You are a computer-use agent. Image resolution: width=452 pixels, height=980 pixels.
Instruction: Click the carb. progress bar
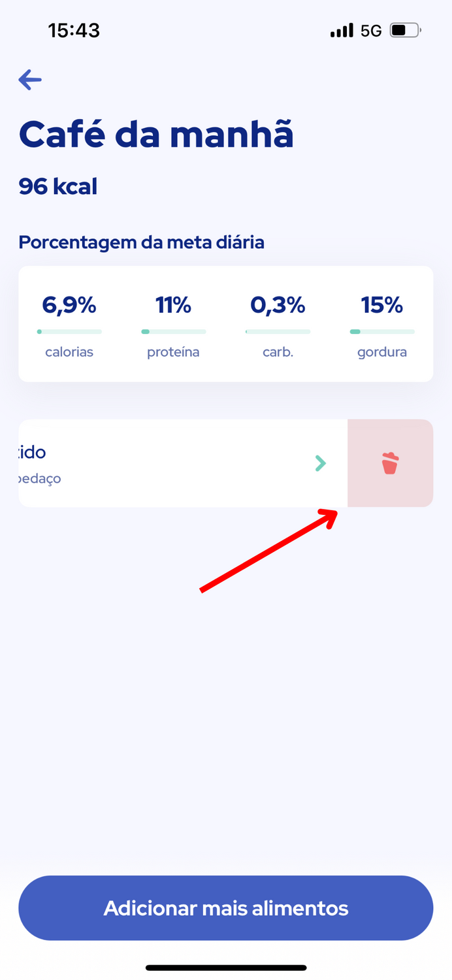(278, 332)
